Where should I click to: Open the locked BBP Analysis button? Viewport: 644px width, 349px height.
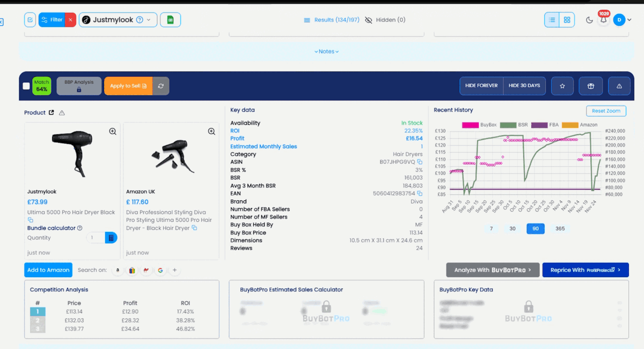tap(79, 86)
